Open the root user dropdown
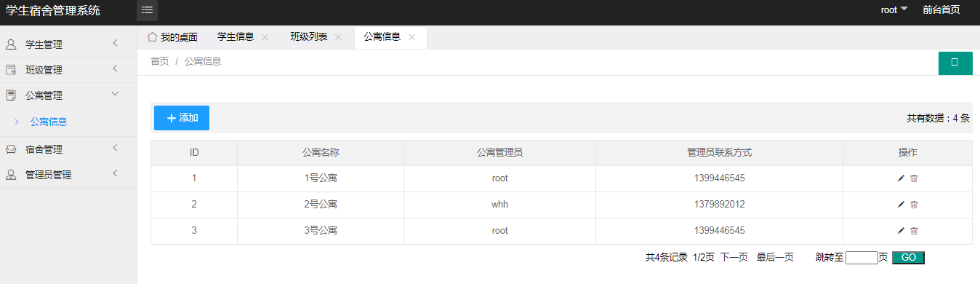Screen dimensions: 980x284 tap(894, 10)
